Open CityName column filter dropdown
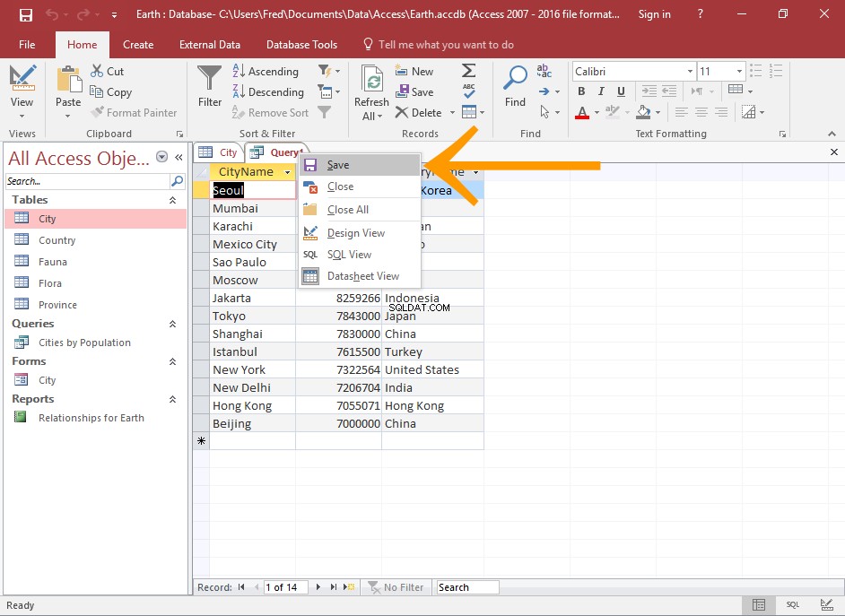The width and height of the screenshot is (845, 616). point(287,172)
